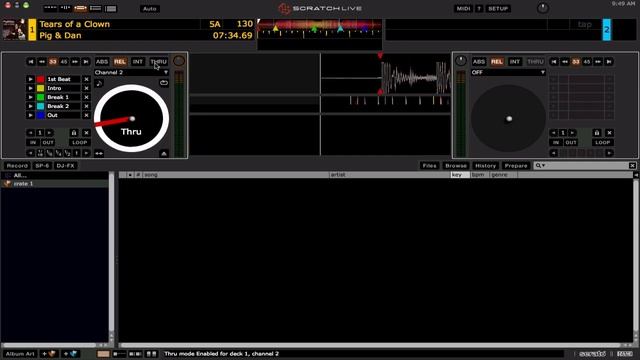Skip to previous track on right deck
This screenshot has width=640, height=360.
click(x=553, y=62)
